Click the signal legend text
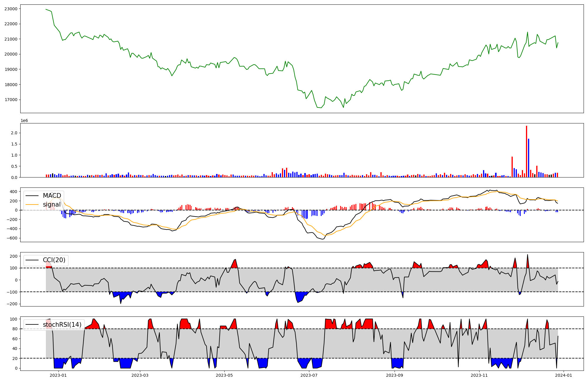 (x=52, y=205)
